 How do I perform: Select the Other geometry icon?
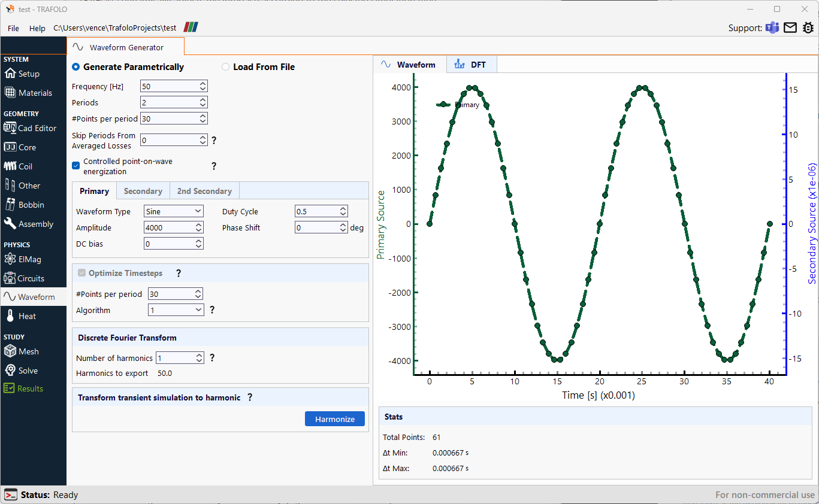click(10, 186)
